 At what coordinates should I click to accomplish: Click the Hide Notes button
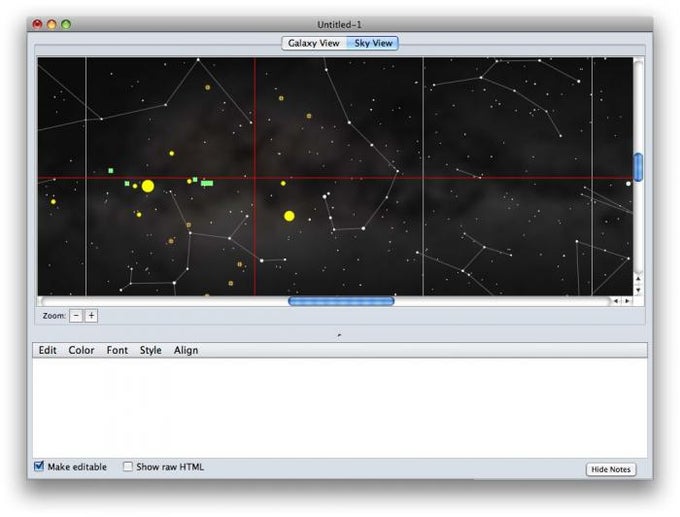(611, 469)
